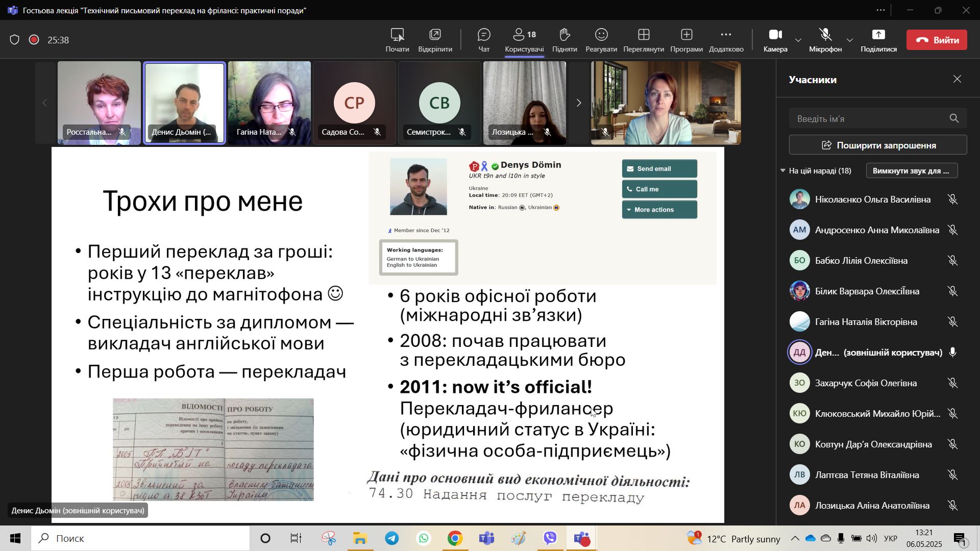Collapse the 'На цій нараді (18)' section
Image resolution: width=980 pixels, height=551 pixels.
click(x=783, y=171)
